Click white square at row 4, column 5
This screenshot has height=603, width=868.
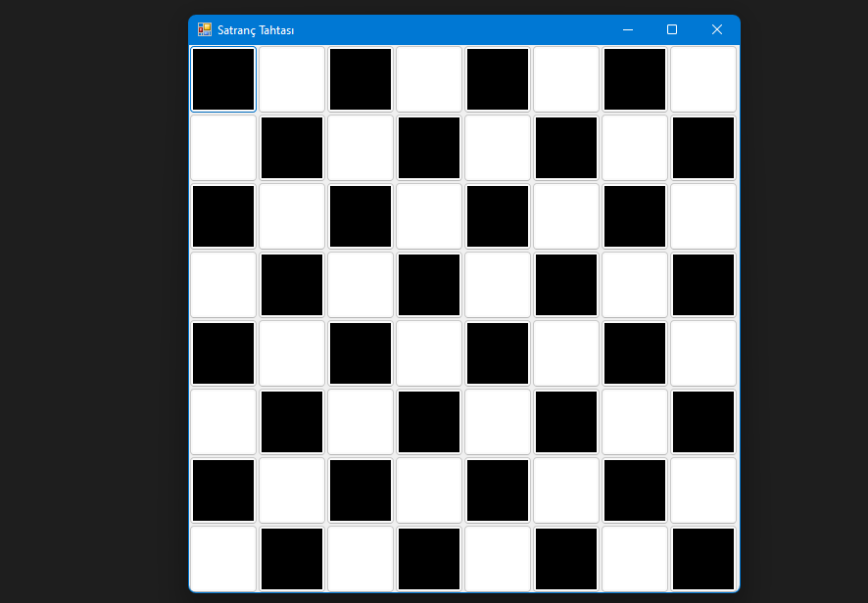coord(498,285)
